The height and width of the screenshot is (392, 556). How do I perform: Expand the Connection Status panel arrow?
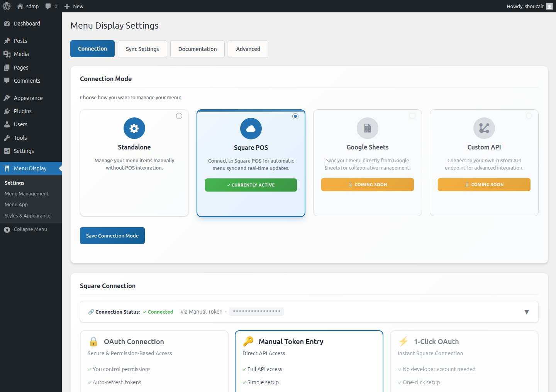tap(527, 312)
